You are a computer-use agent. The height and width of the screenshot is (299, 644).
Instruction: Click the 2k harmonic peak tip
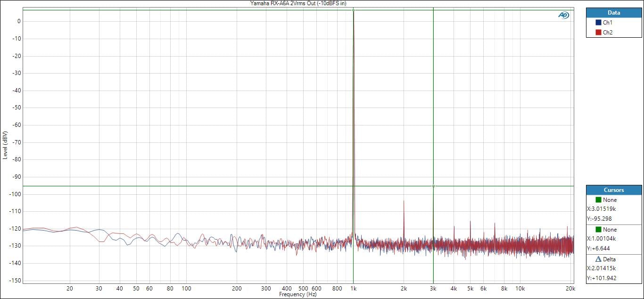[x=404, y=201]
